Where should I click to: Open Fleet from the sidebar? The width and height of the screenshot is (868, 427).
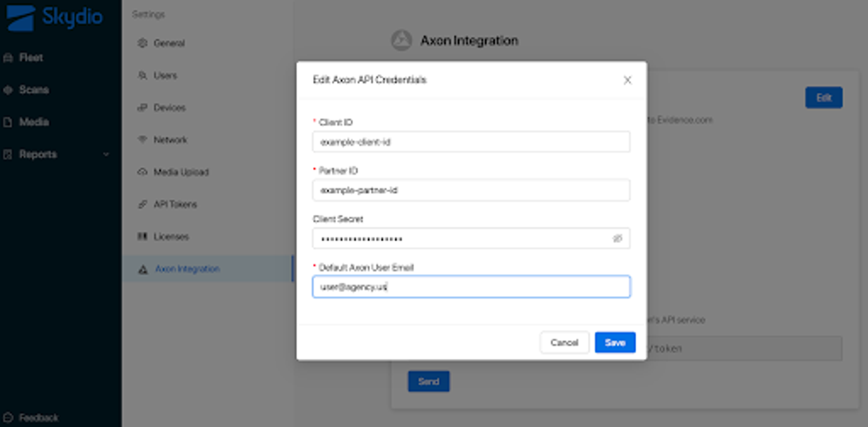coord(30,58)
